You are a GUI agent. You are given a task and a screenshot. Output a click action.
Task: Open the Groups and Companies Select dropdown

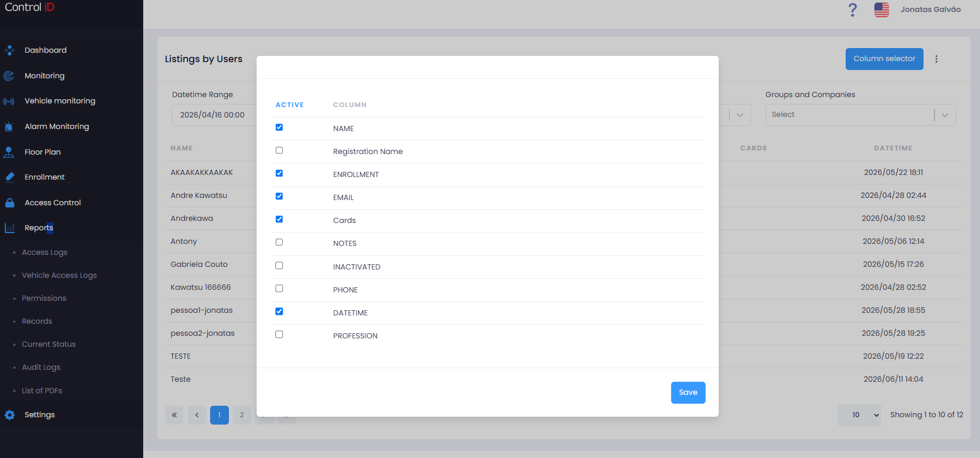[x=860, y=115]
